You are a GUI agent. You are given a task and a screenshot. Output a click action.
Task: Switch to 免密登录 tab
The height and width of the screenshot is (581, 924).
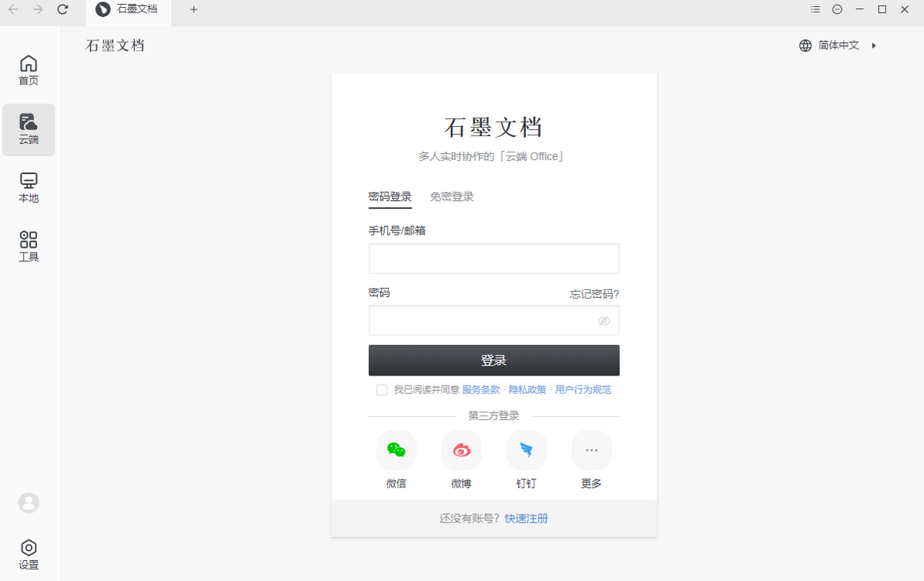point(452,196)
